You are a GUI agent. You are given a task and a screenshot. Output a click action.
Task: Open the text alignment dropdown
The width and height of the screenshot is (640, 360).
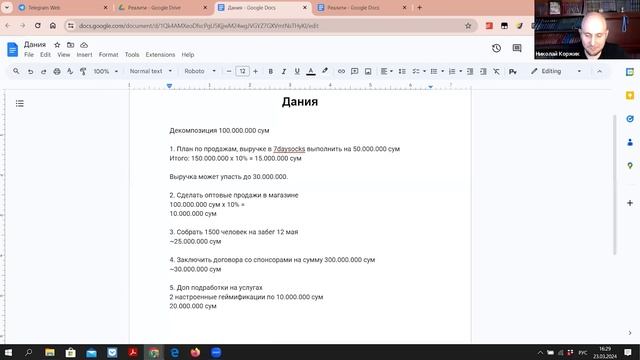[386, 71]
